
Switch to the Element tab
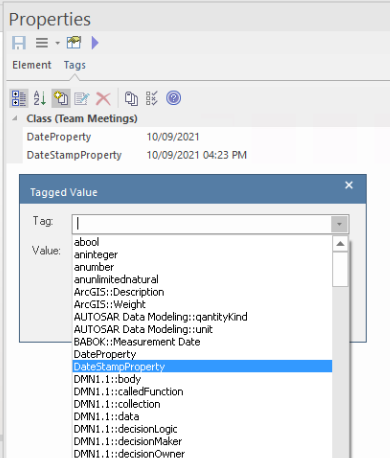[32, 65]
